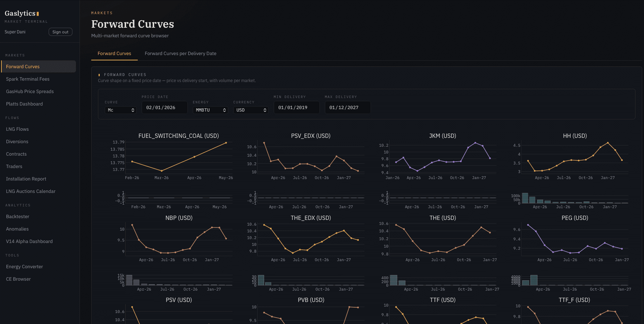Image resolution: width=644 pixels, height=324 pixels.
Task: Click the THE_EDX (USD) chart title
Action: (311, 218)
